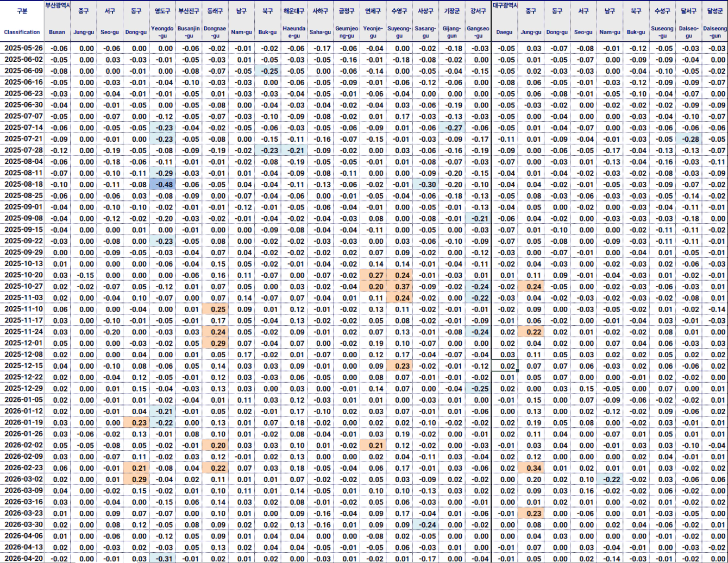728x563 pixels.
Task: Click the 2025-10-27 date cell
Action: click(23, 287)
